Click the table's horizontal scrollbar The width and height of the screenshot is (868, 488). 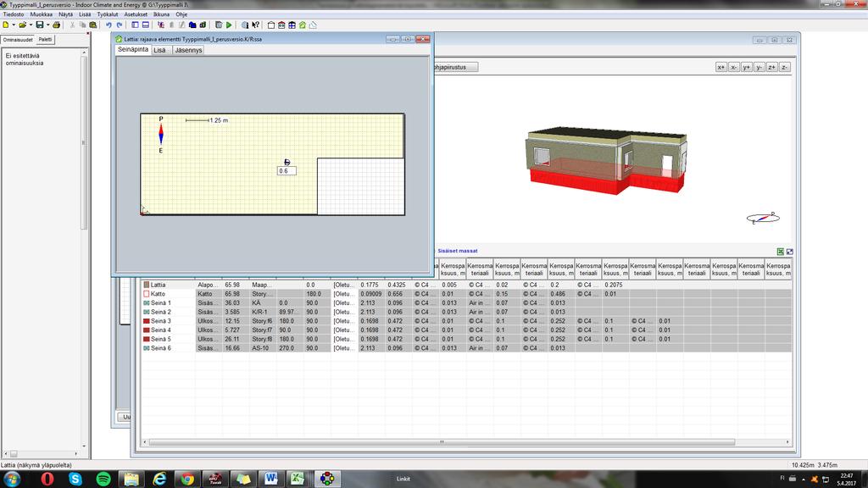click(x=442, y=442)
